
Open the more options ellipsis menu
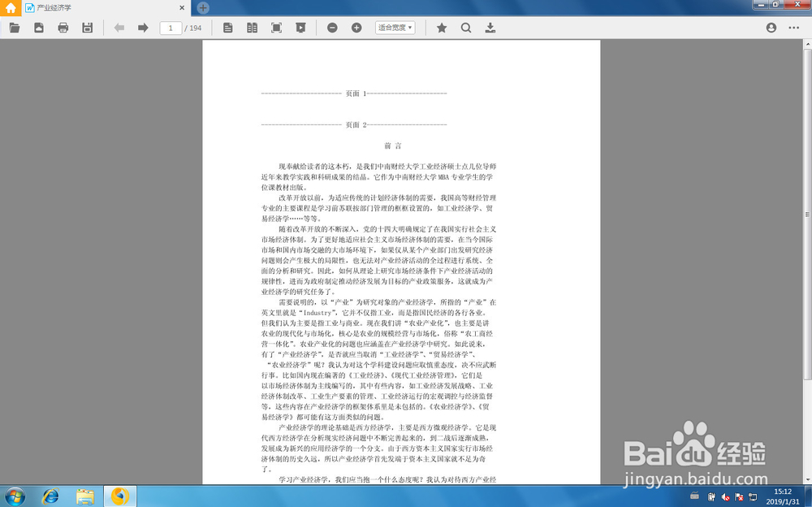pos(794,27)
